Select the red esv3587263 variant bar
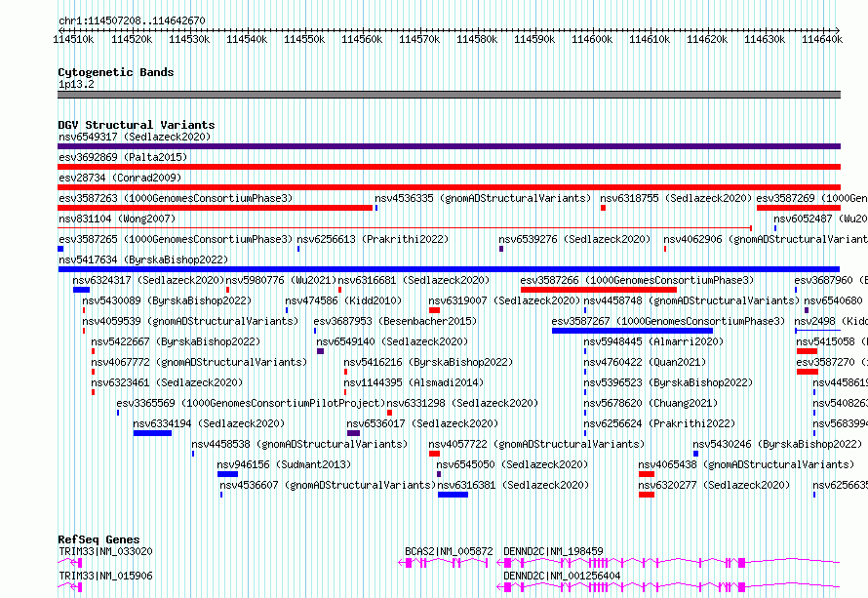Image resolution: width=868 pixels, height=598 pixels. coord(216,208)
